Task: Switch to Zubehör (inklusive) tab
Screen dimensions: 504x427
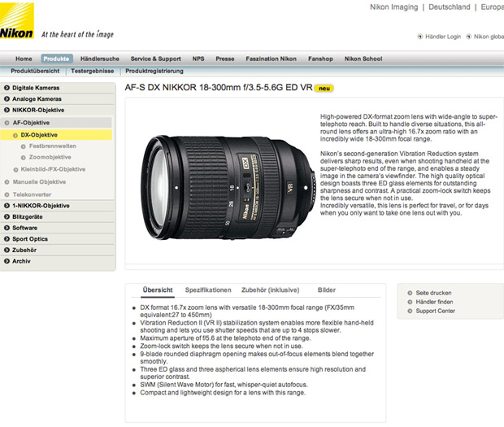Action: tap(271, 290)
